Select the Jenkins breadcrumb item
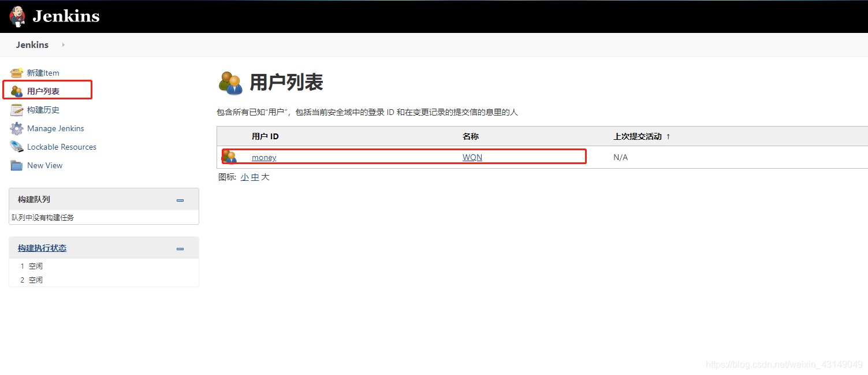Screen dimensions: 868x375 pos(32,44)
